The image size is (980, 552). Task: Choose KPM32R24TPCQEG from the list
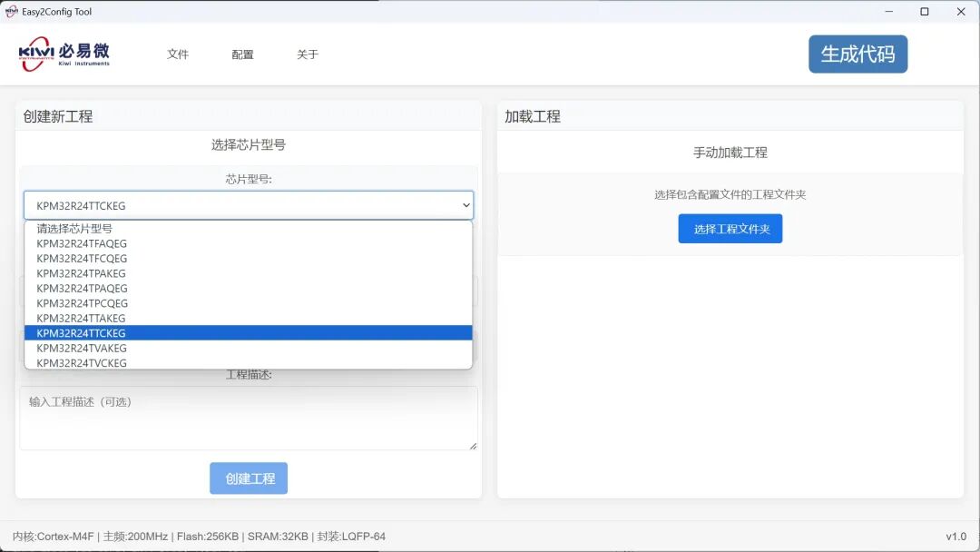click(x=248, y=303)
